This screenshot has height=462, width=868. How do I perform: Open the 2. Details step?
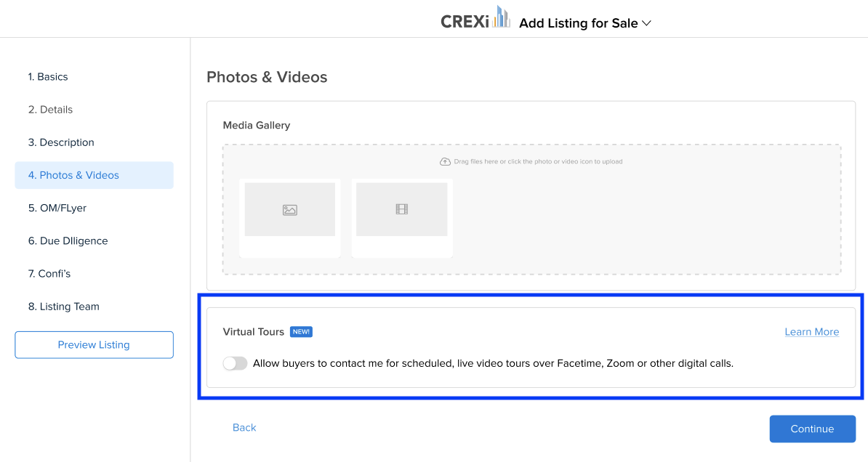click(50, 110)
